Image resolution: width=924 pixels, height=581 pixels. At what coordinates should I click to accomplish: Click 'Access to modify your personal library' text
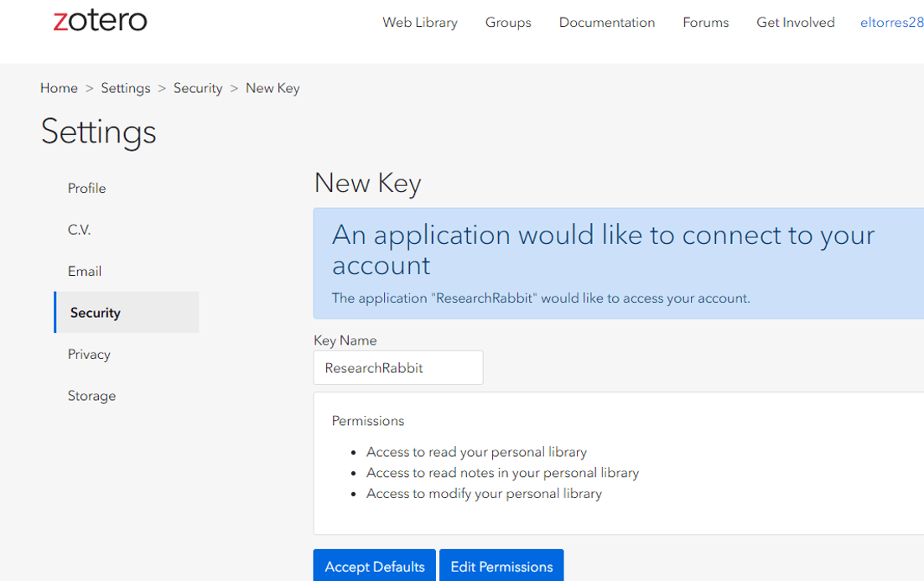pos(484,493)
